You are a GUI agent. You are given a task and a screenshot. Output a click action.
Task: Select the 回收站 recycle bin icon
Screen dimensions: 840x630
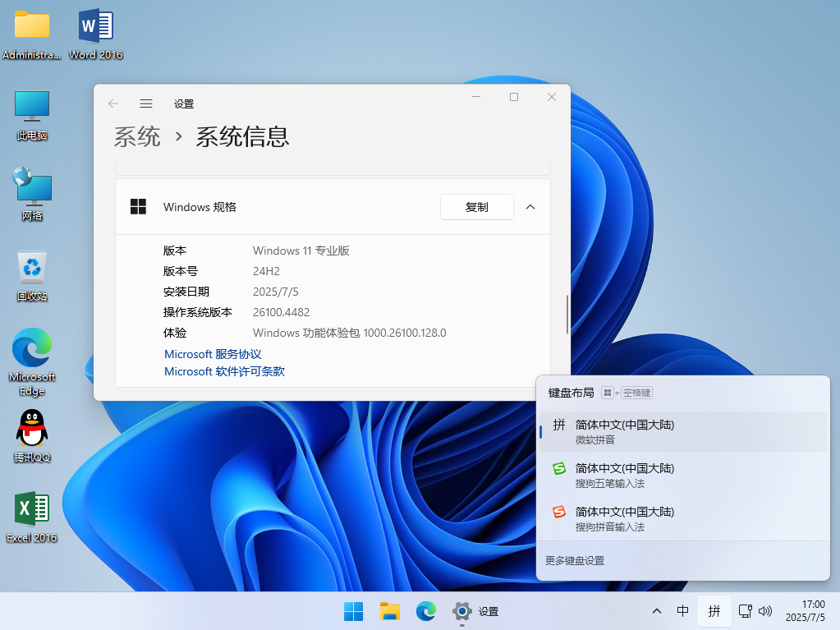(31, 276)
